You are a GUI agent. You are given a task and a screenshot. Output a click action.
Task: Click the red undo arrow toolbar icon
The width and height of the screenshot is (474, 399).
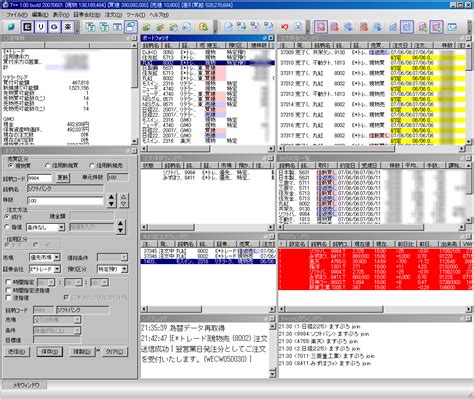[x=284, y=27]
